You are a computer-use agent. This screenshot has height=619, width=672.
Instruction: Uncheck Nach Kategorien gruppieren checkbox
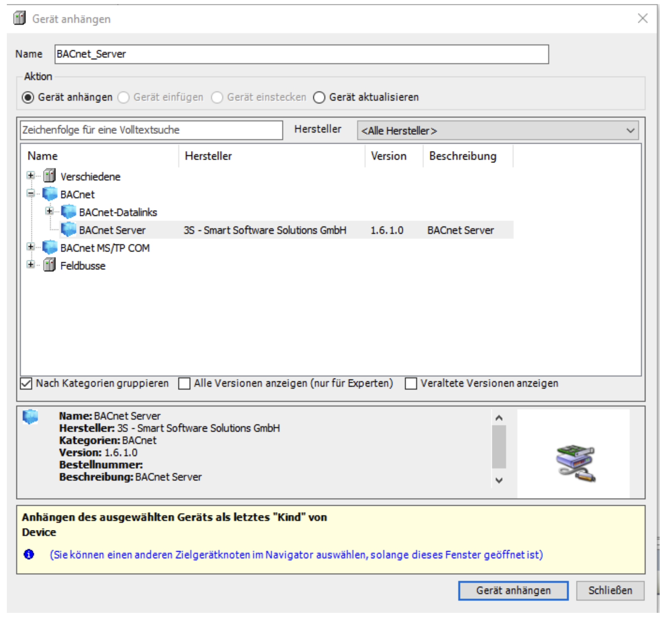[26, 383]
